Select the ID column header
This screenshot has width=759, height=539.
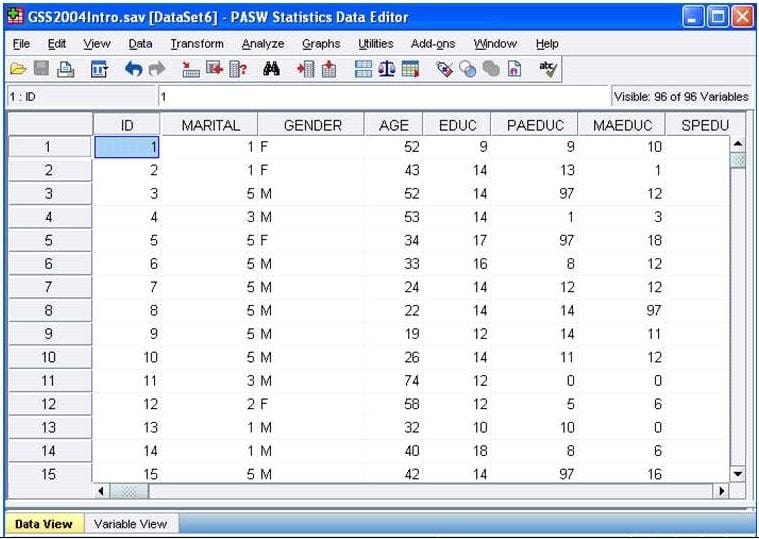point(126,125)
